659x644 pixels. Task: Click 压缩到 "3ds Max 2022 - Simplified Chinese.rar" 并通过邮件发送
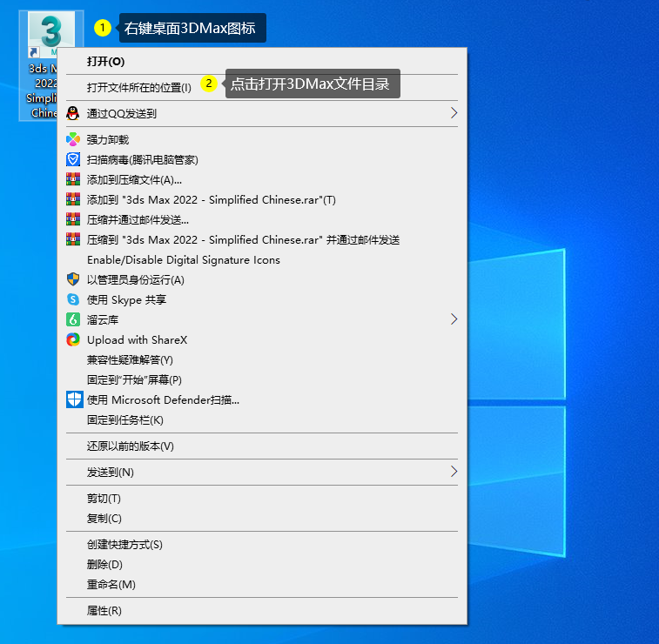(x=262, y=240)
